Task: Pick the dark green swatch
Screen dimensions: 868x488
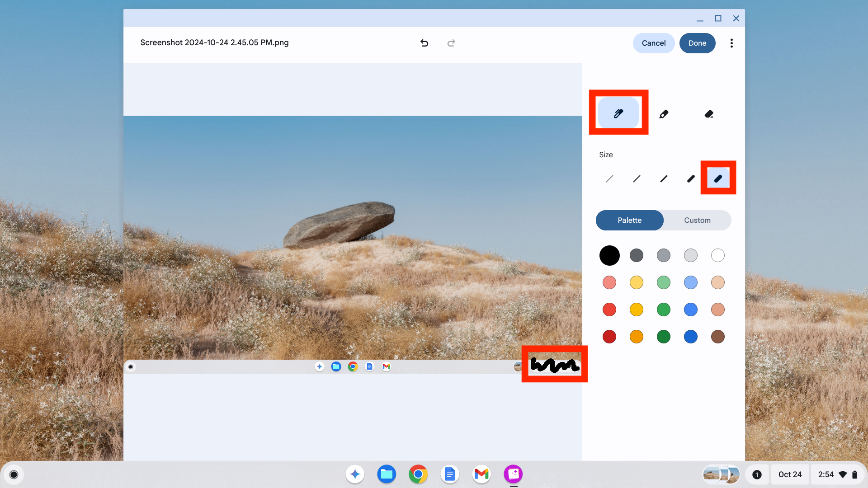Action: (664, 337)
